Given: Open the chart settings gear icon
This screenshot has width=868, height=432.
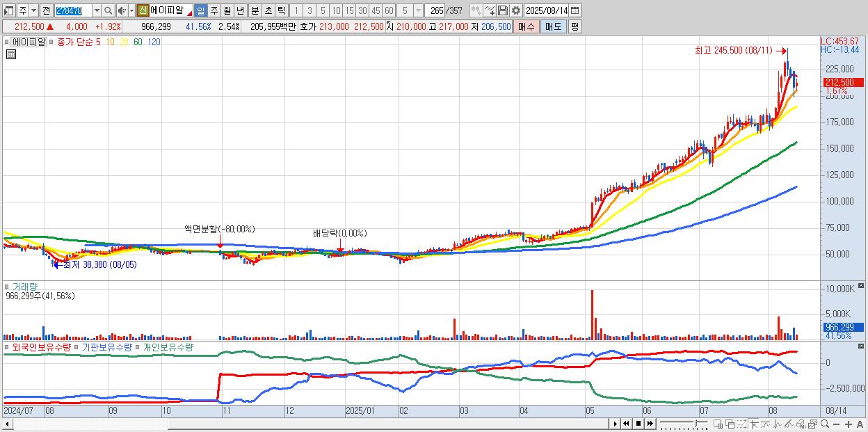Looking at the screenshot, I should point(515,10).
